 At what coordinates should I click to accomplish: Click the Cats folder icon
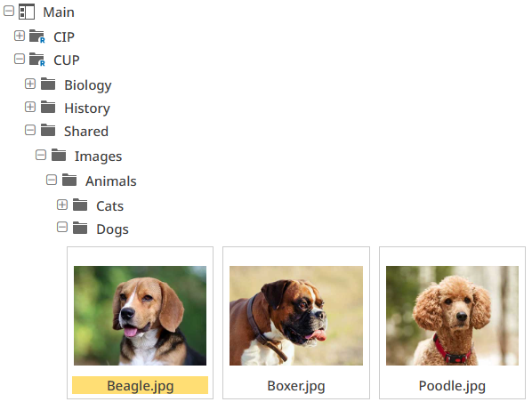coord(80,205)
